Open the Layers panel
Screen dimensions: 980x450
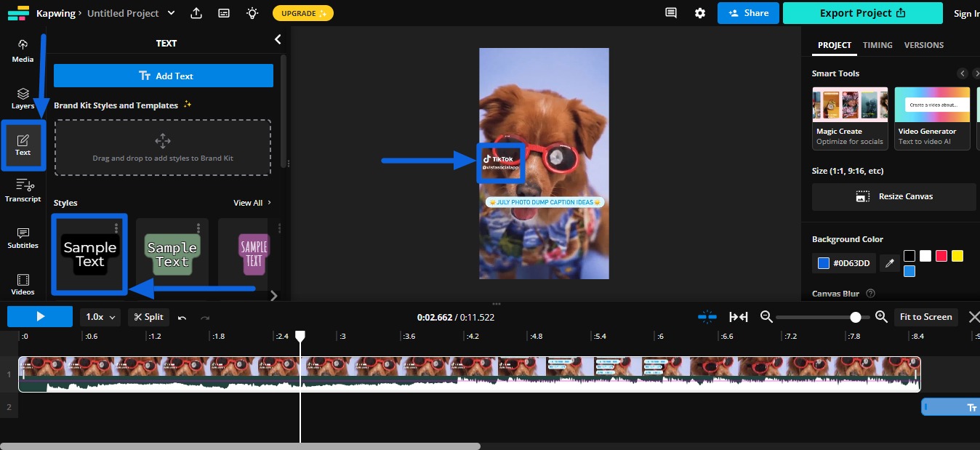(23, 98)
